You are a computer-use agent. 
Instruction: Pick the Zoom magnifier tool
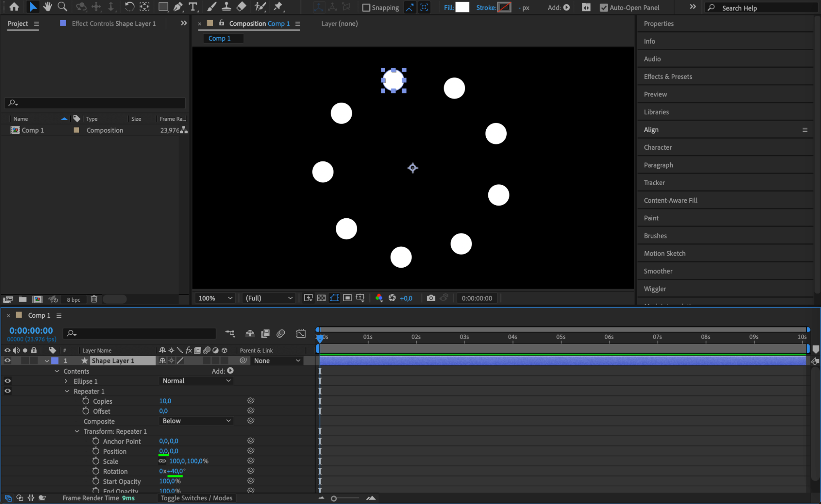click(x=62, y=7)
